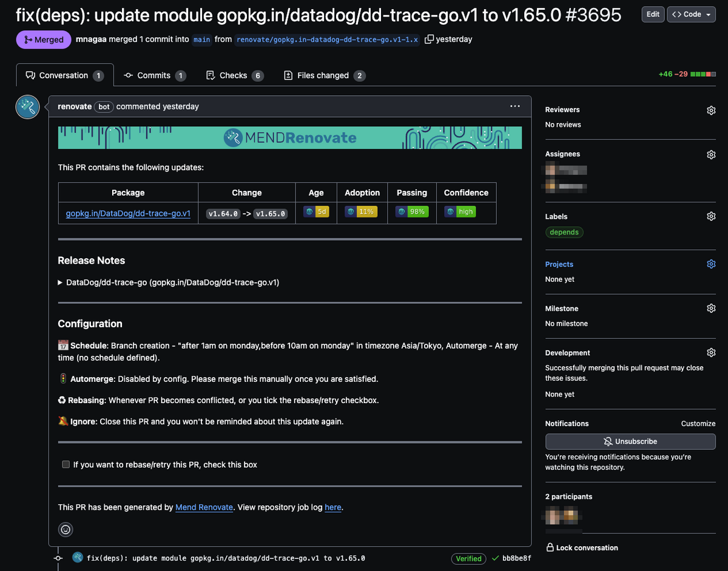728x571 pixels.
Task: Click the Age 5d badge
Action: pos(316,212)
